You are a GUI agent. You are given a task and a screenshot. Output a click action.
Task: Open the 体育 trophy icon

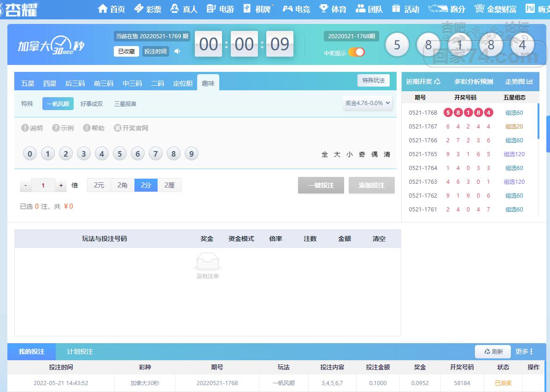pyautogui.click(x=324, y=8)
